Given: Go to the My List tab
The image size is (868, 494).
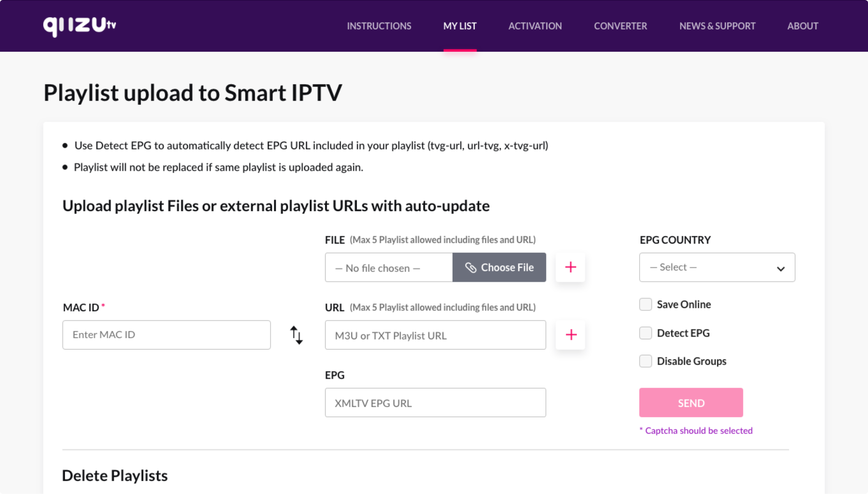Looking at the screenshot, I should click(460, 26).
